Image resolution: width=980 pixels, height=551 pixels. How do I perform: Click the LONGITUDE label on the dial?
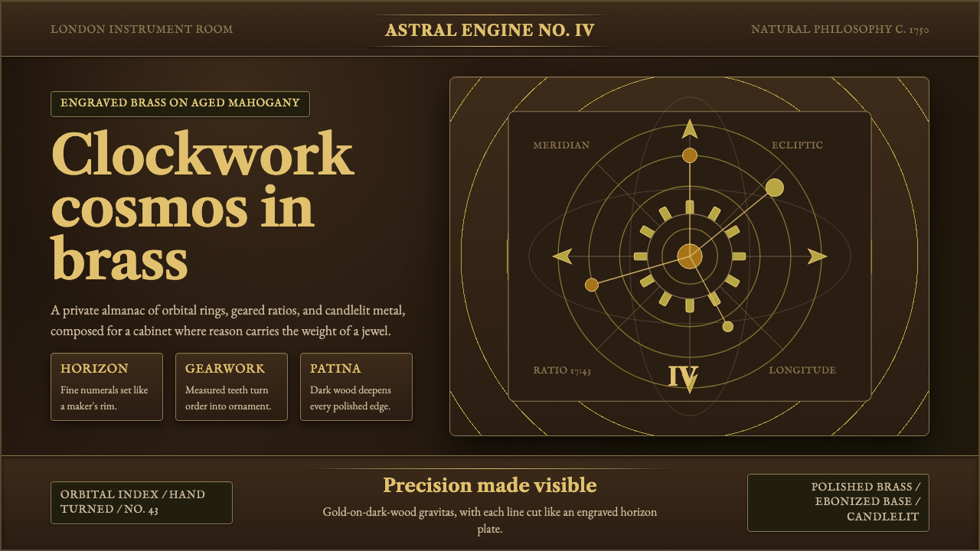click(802, 370)
